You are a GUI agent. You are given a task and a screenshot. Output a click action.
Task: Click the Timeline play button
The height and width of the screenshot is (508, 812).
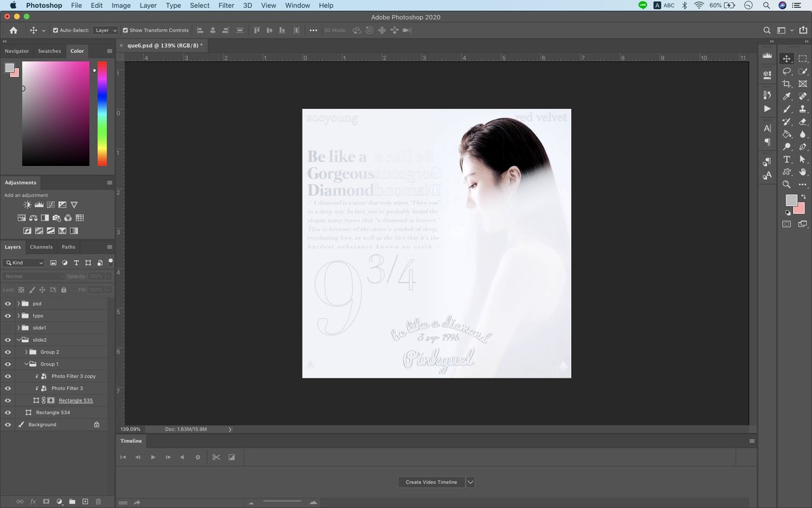(153, 457)
